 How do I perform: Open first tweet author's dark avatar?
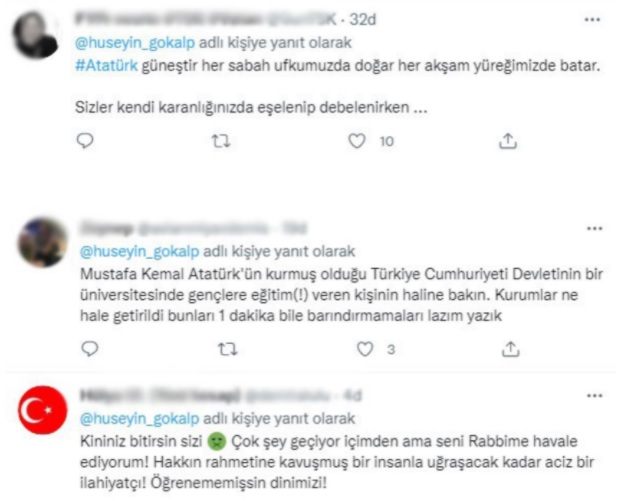[x=35, y=35]
